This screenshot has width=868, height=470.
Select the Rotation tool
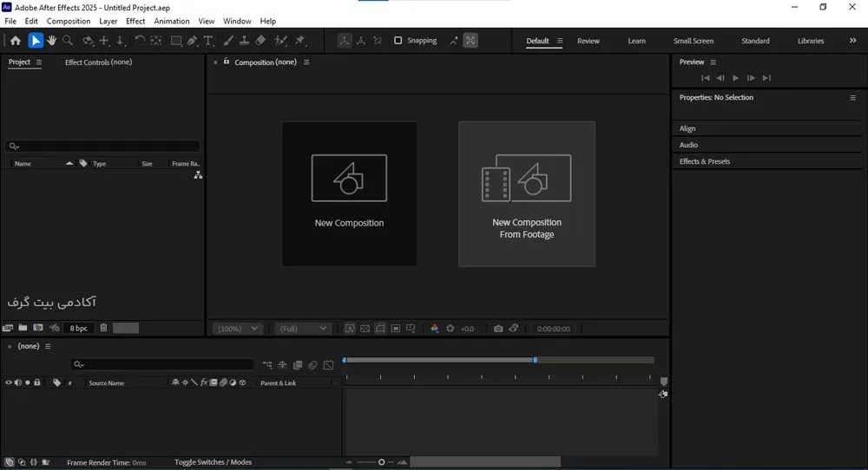point(140,41)
